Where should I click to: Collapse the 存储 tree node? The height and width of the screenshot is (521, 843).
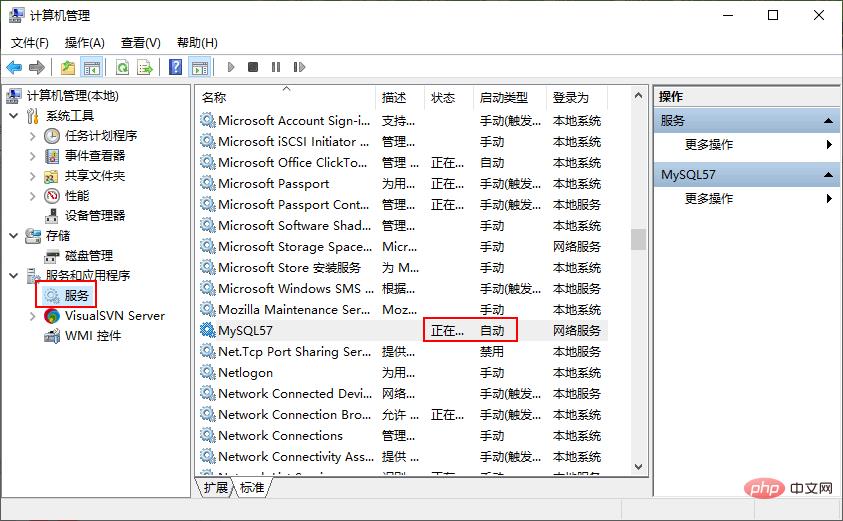tap(14, 235)
